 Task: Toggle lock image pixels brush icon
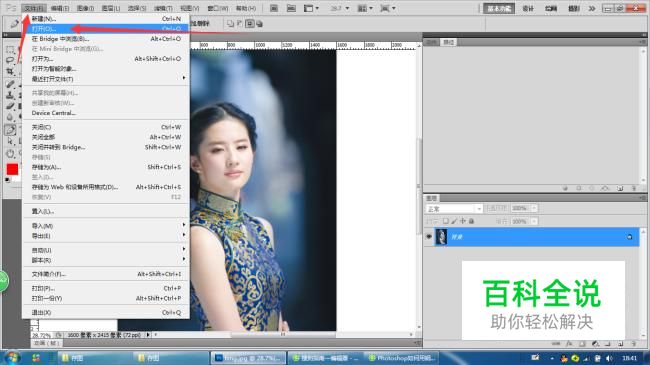454,221
